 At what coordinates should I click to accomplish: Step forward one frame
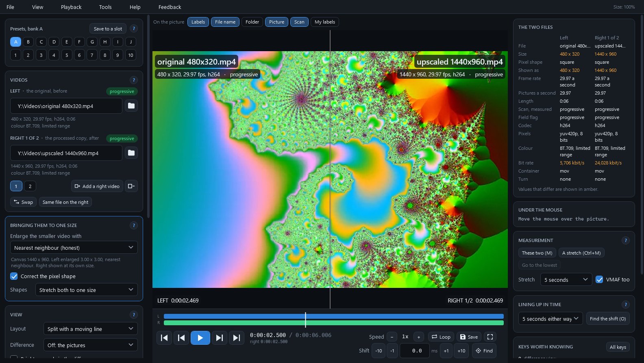click(219, 338)
